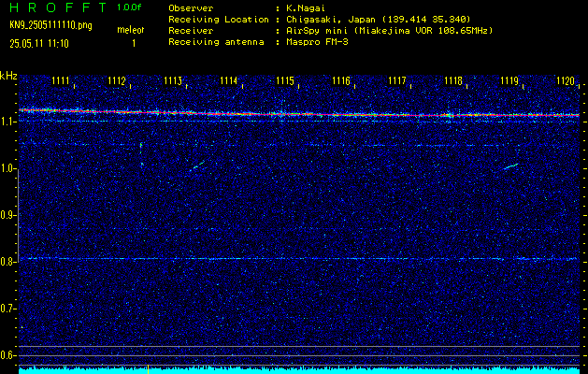Click the kHz axis unit label

pyautogui.click(x=8, y=76)
